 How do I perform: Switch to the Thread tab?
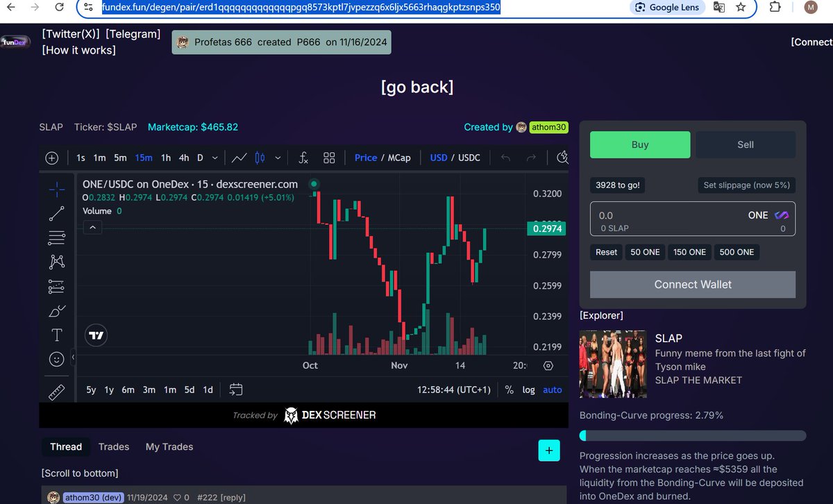[x=66, y=446]
